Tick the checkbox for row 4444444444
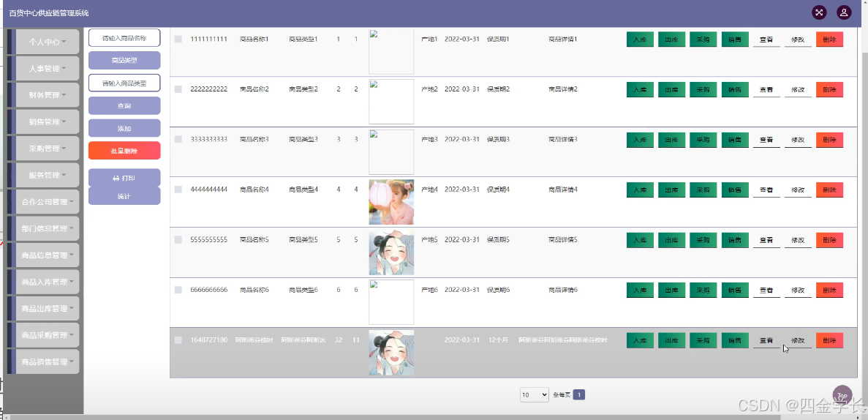868x420 pixels. [178, 190]
